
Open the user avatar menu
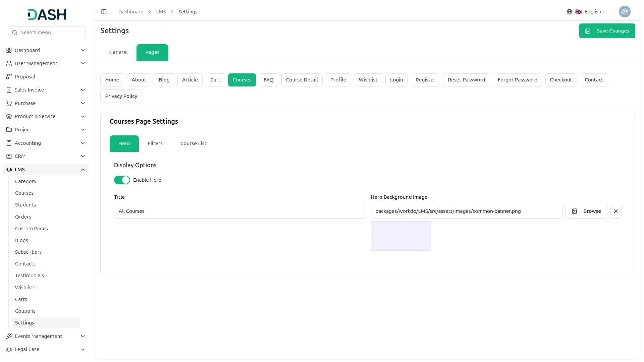point(624,12)
